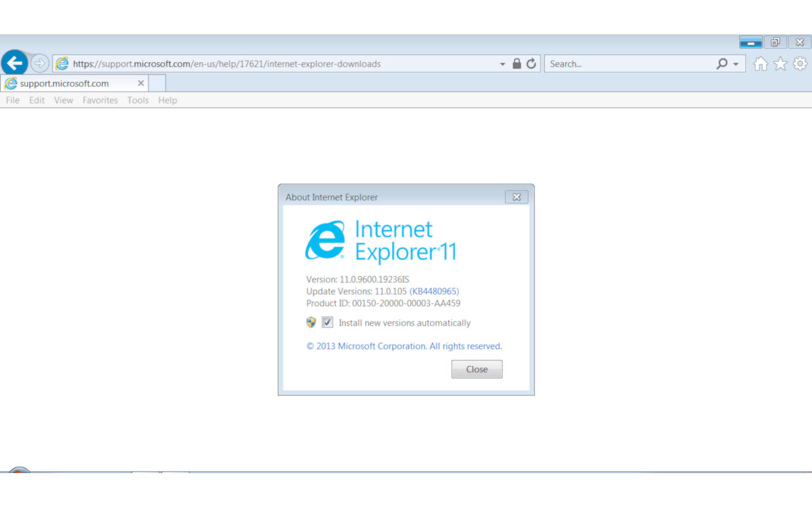Minimize the browser window
This screenshot has height=508, width=812.
(751, 43)
